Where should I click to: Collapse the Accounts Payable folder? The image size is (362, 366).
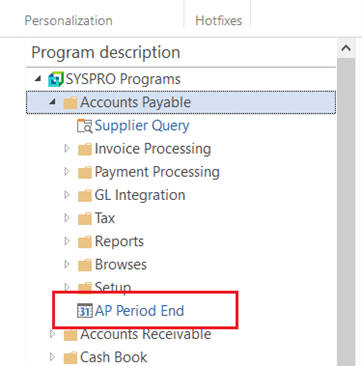pyautogui.click(x=52, y=102)
